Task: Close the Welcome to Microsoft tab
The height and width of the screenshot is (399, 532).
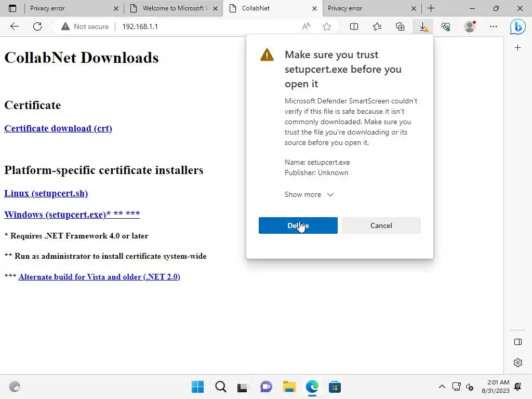Action: click(x=215, y=8)
